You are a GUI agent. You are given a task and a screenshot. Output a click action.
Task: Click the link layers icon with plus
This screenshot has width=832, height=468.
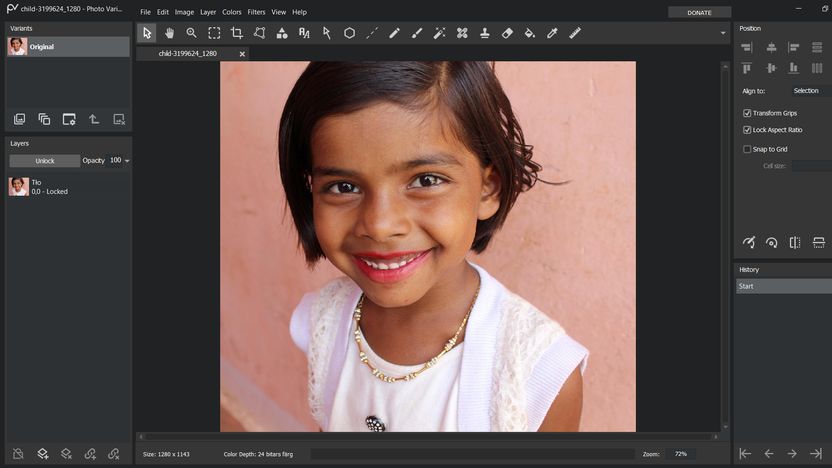[90, 454]
